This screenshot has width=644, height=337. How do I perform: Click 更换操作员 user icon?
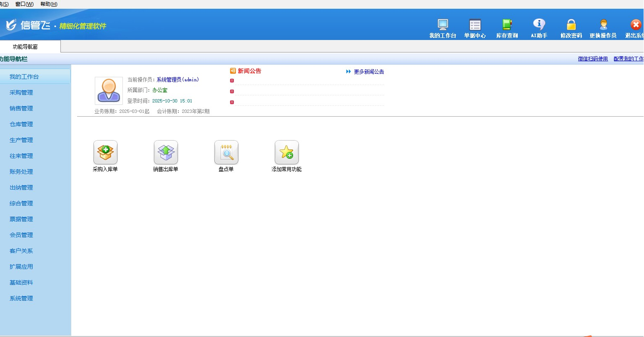603,25
